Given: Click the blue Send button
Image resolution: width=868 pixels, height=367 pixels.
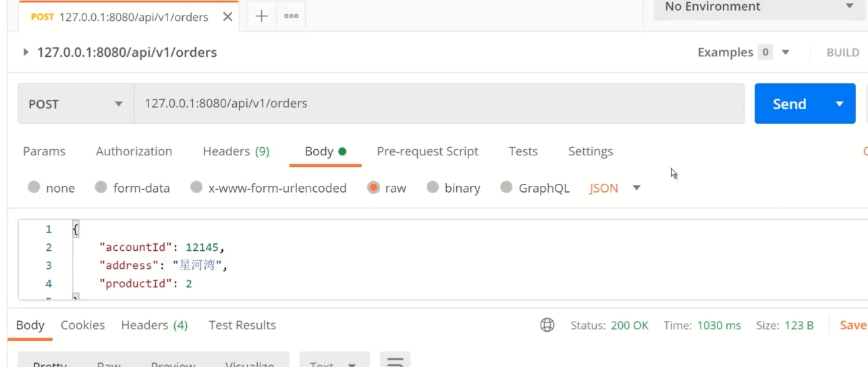Looking at the screenshot, I should point(789,104).
